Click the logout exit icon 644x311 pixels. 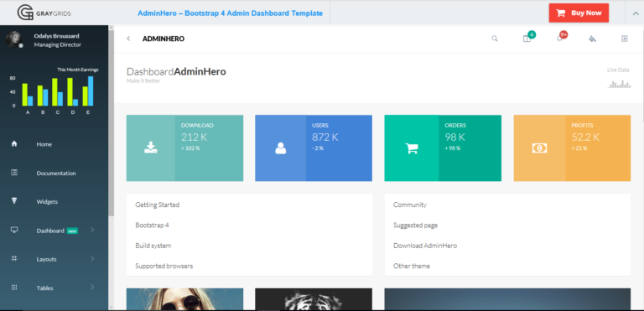624,39
